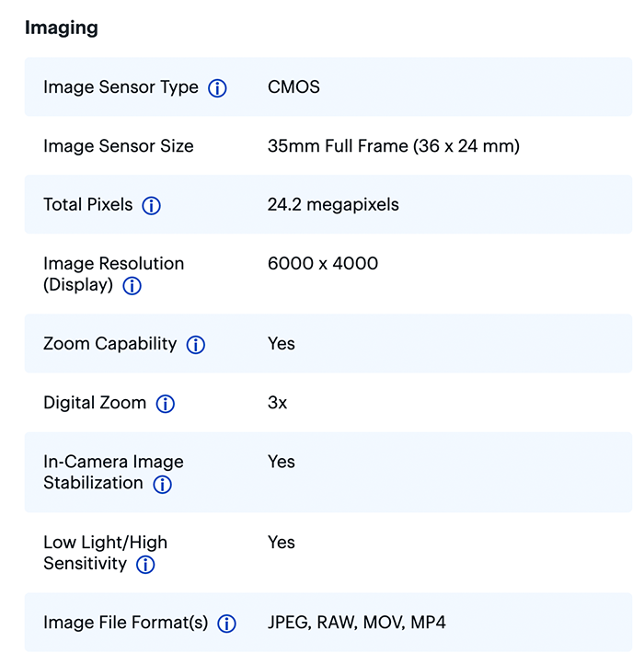Screen dimensions: 644x664
Task: Show info for Zoom Capability
Action: [196, 345]
